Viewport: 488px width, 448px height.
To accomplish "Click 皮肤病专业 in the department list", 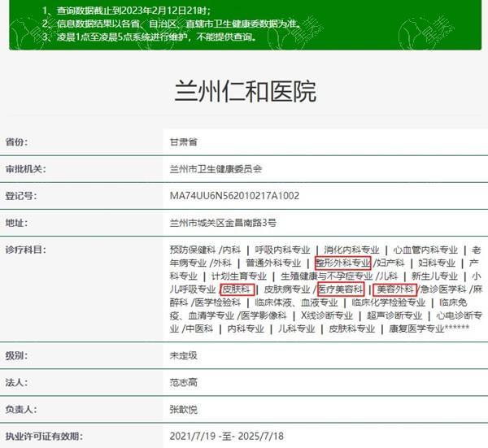I will [287, 289].
